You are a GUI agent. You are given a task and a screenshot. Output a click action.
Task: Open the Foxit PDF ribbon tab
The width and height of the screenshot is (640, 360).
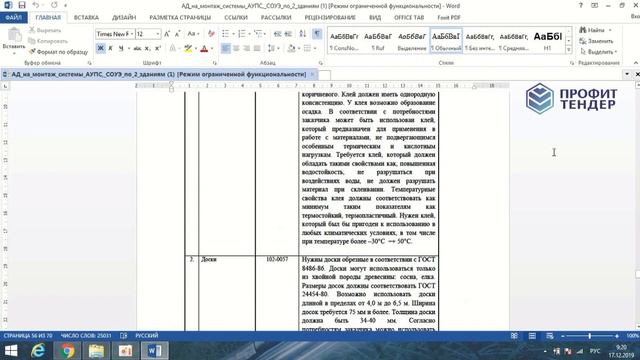(449, 18)
